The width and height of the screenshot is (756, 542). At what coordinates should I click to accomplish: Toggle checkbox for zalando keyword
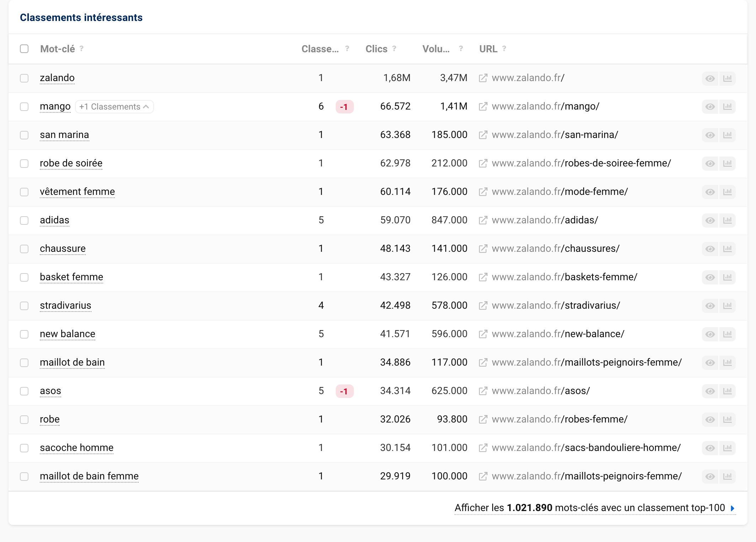point(24,78)
